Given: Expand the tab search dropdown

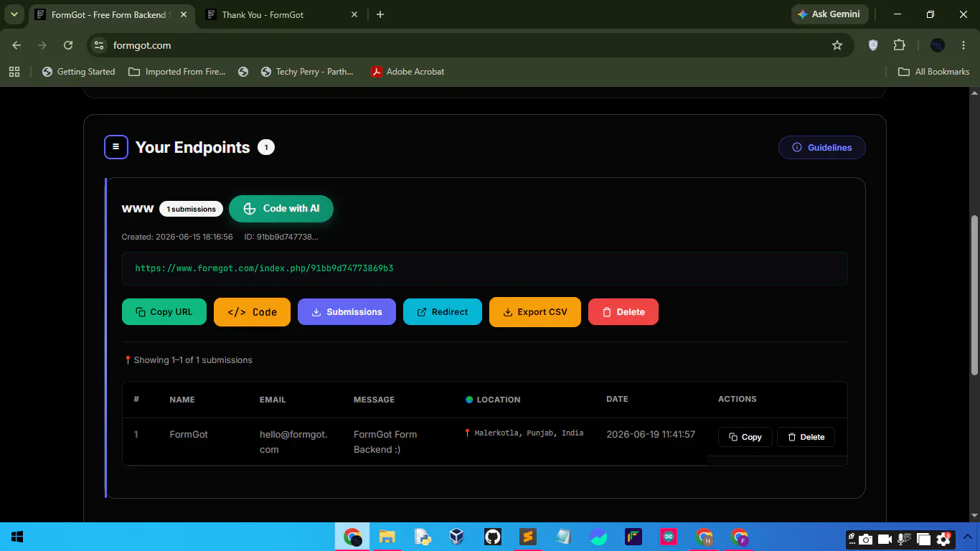Looking at the screenshot, I should coord(14,14).
